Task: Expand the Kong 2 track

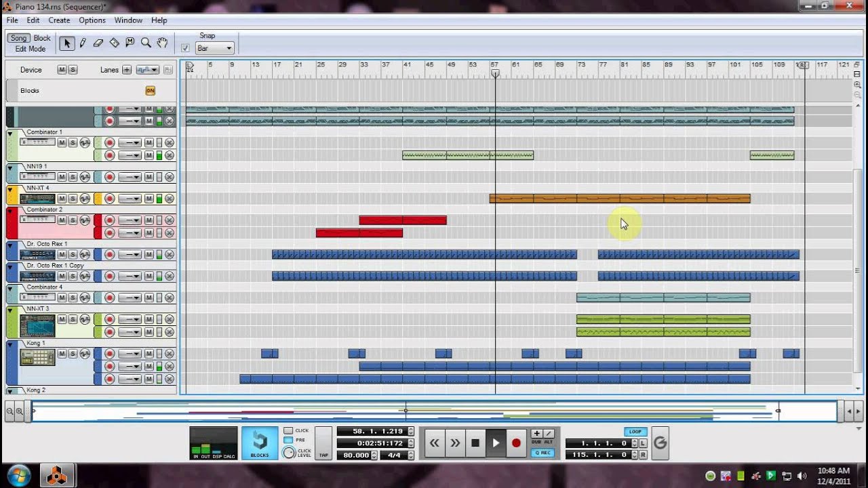Action: [10, 390]
